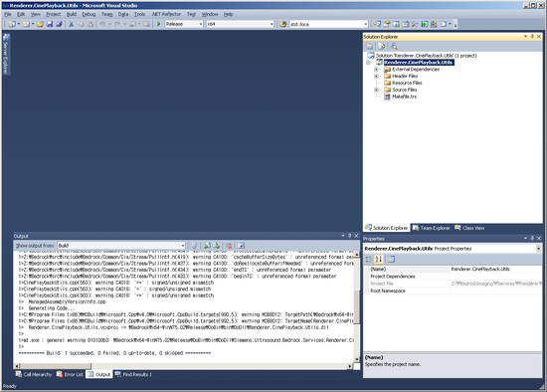Screen dimensions: 547x392
Task: Click the Copy toolbar icon
Action: click(81, 24)
